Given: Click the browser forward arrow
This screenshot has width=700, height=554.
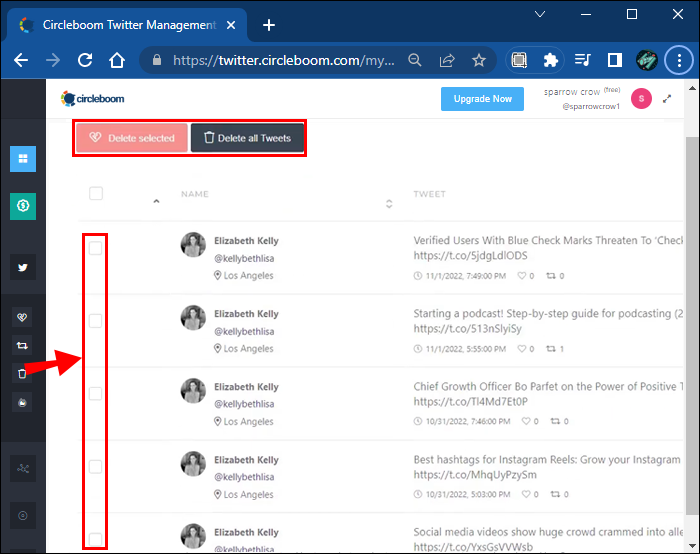Looking at the screenshot, I should coord(53,60).
